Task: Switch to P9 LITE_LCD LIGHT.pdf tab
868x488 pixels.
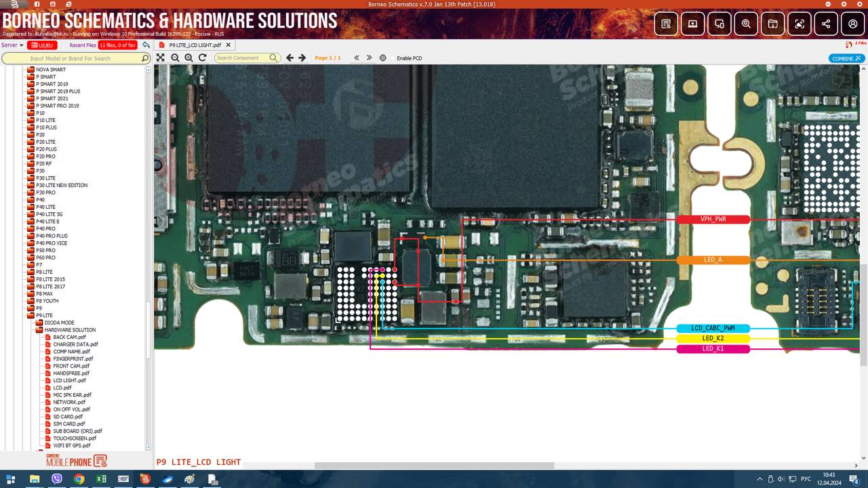Action: [x=195, y=45]
